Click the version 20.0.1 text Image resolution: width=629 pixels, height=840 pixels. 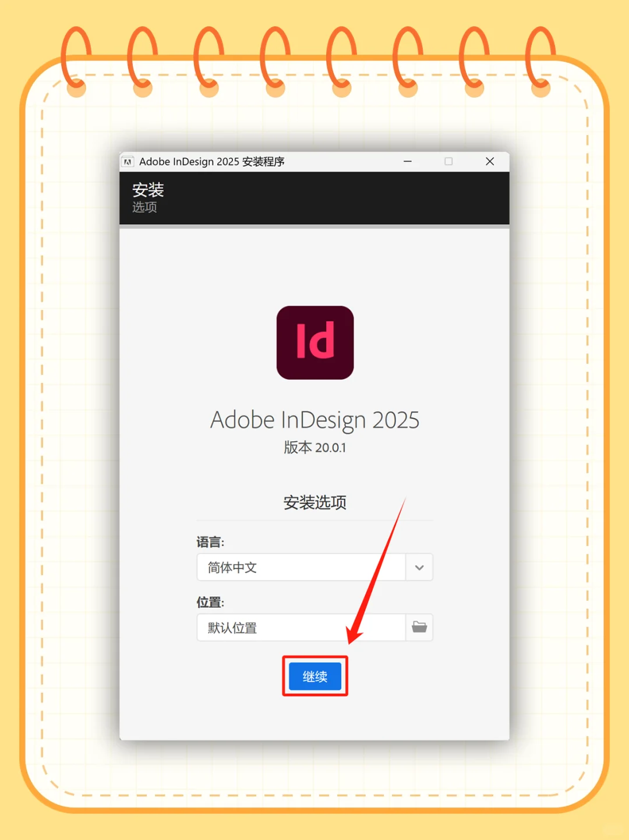click(x=314, y=448)
